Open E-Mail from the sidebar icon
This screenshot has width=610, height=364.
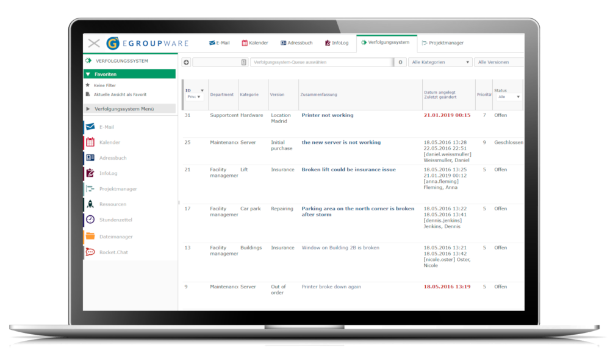click(x=90, y=127)
